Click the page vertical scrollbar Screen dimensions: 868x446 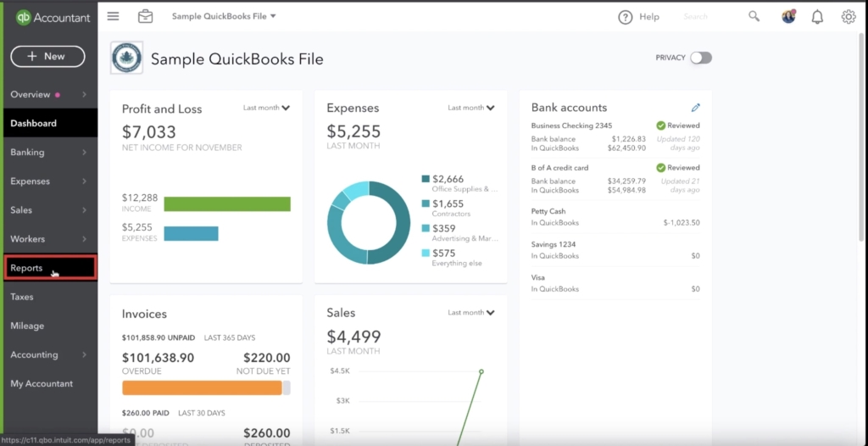click(860, 138)
